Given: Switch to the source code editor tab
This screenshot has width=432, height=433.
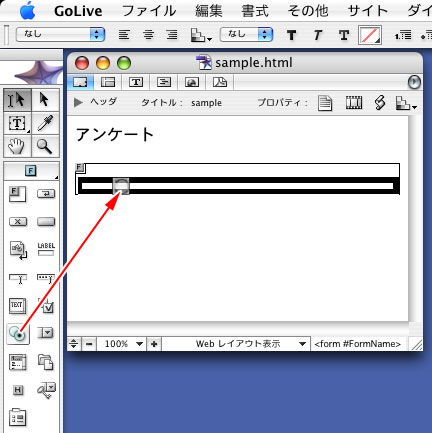Looking at the screenshot, I should pos(136,82).
